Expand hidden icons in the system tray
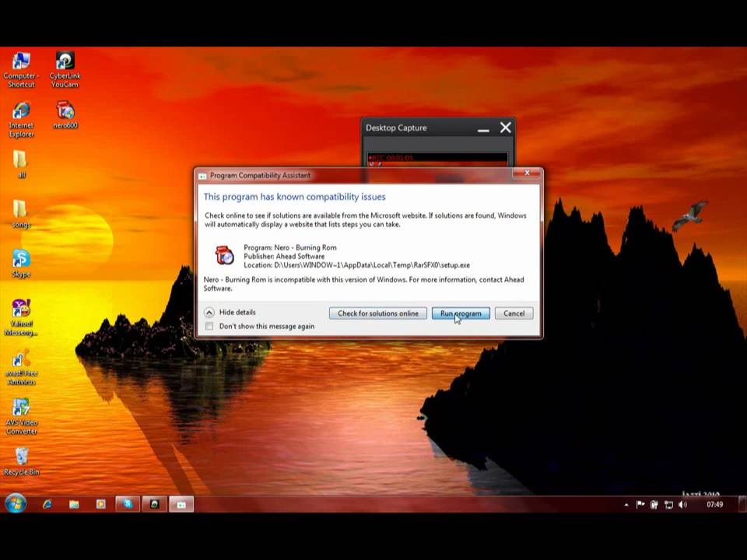 coord(626,505)
